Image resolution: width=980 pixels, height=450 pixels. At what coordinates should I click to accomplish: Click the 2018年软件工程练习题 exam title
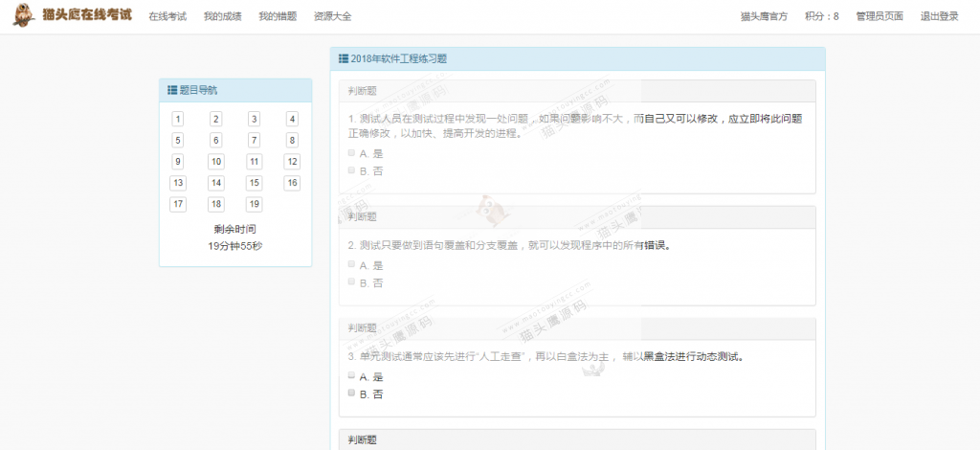(x=399, y=59)
